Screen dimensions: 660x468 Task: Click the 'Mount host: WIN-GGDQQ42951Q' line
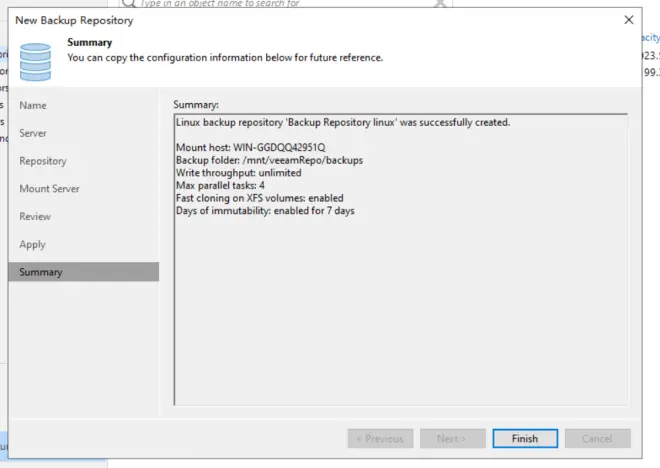coord(251,147)
